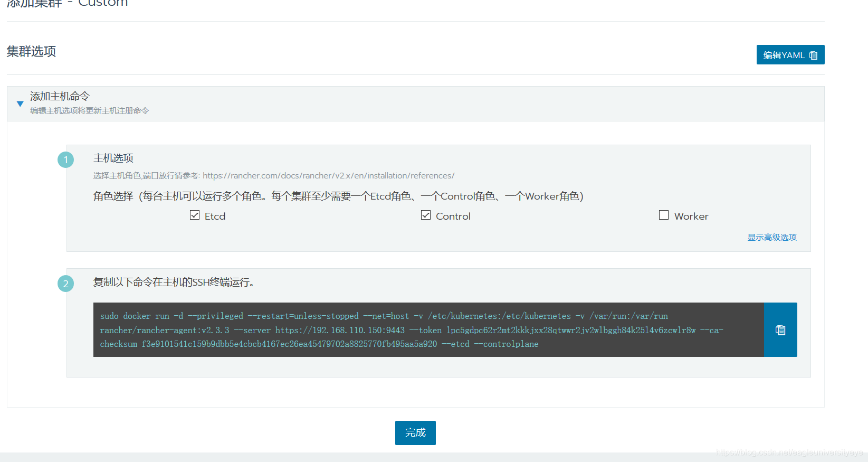Click the 编辑主机选项将更新主机注册命令 subtitle
The image size is (868, 462).
(x=89, y=111)
